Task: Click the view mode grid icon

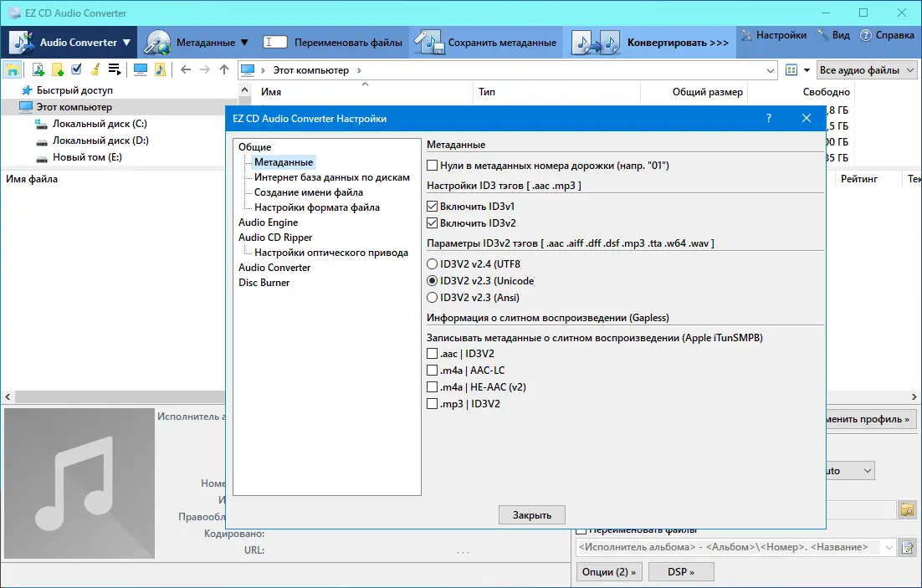Action: coord(791,70)
